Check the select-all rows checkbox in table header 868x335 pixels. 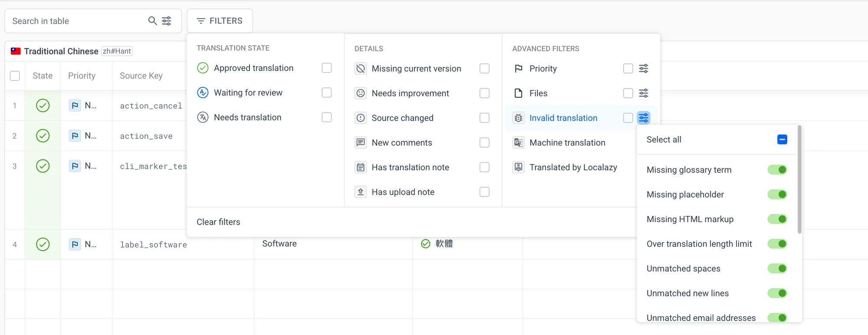[x=15, y=76]
